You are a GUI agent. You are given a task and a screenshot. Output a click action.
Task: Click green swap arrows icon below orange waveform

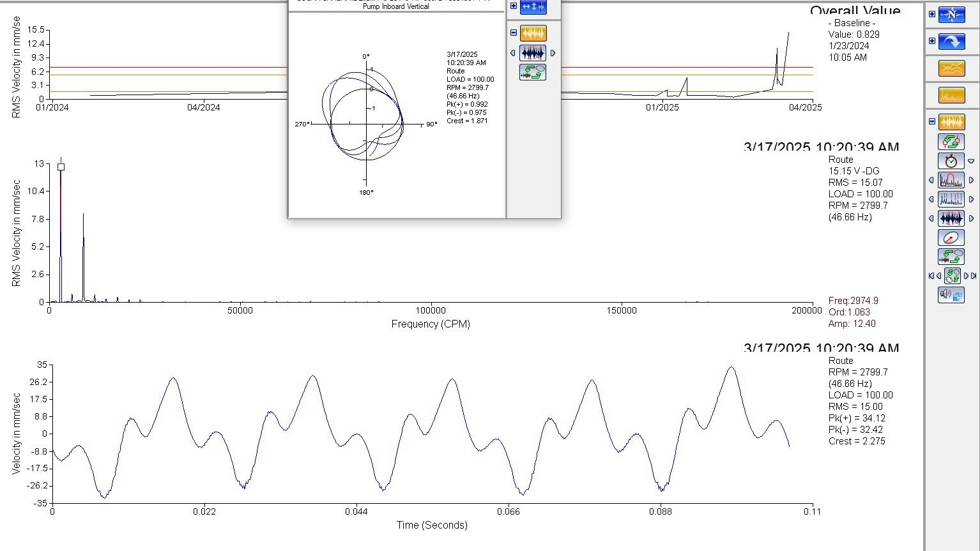pos(951,142)
